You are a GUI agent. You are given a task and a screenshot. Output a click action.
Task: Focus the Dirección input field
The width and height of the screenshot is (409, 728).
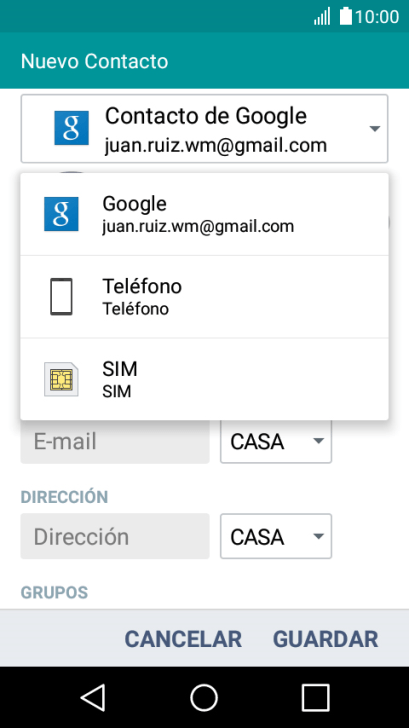[115, 536]
